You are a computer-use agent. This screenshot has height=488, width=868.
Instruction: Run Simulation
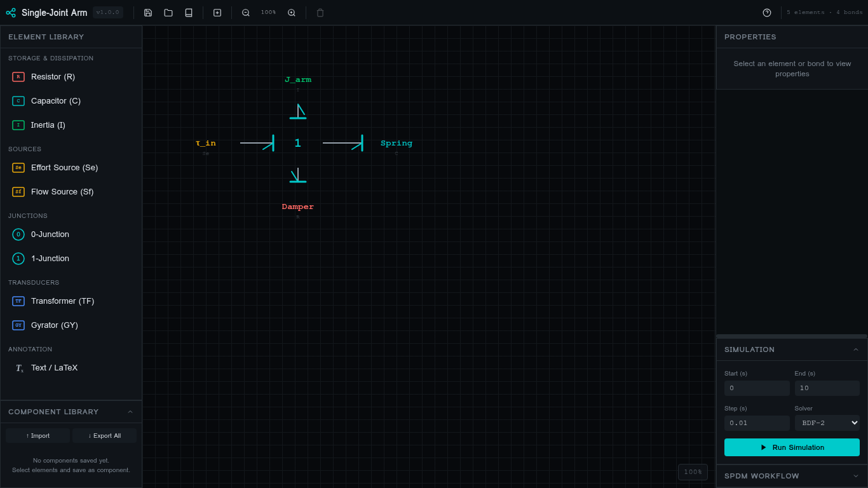tap(792, 447)
